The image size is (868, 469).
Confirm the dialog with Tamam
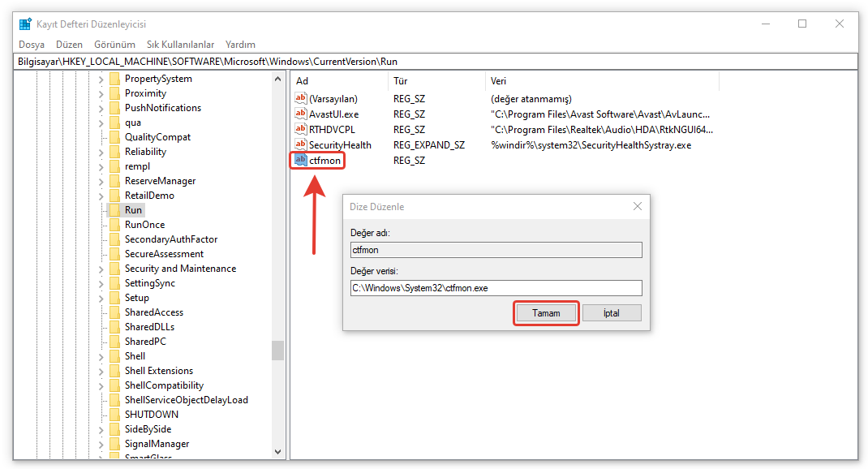pos(546,313)
